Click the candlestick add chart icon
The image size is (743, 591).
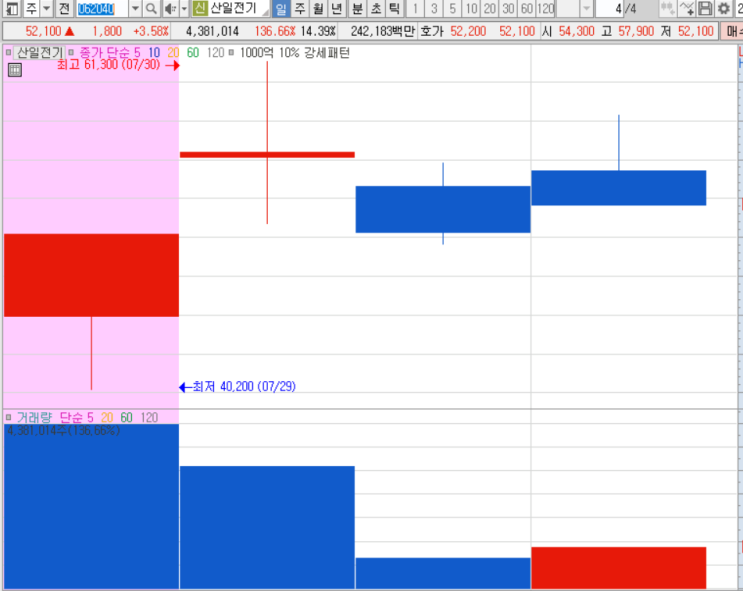tap(667, 9)
